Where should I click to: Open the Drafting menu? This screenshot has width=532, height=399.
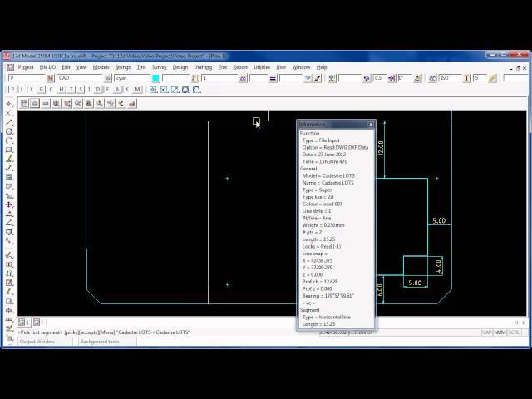coord(203,67)
